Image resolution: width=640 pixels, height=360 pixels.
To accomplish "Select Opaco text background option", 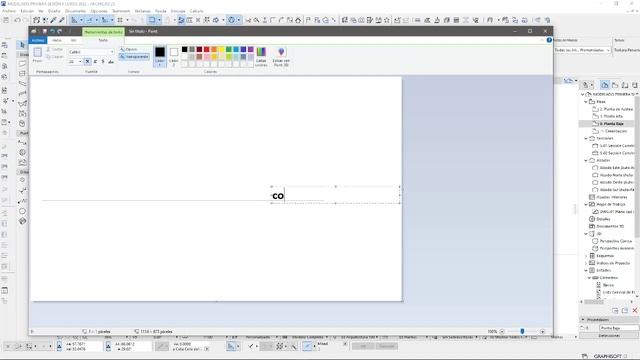I will [x=129, y=49].
